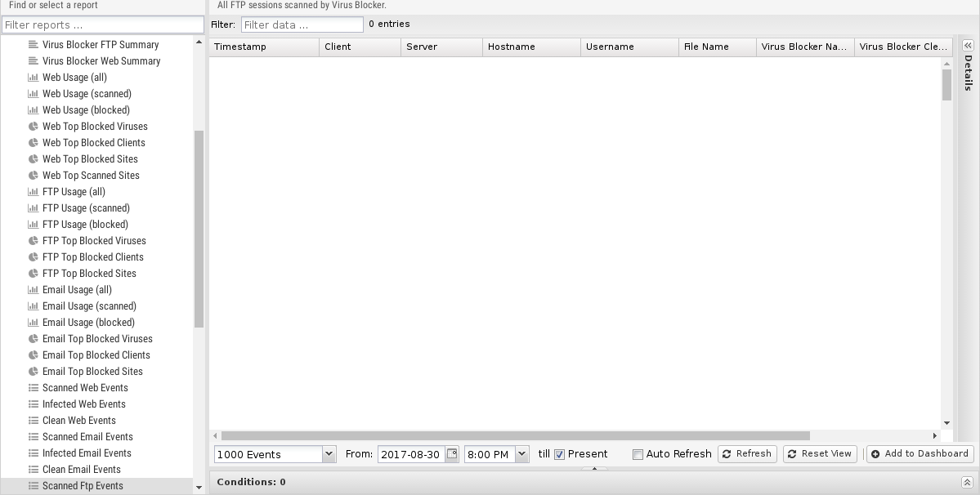
Task: Expand the Conditions panel
Action: pyautogui.click(x=967, y=482)
